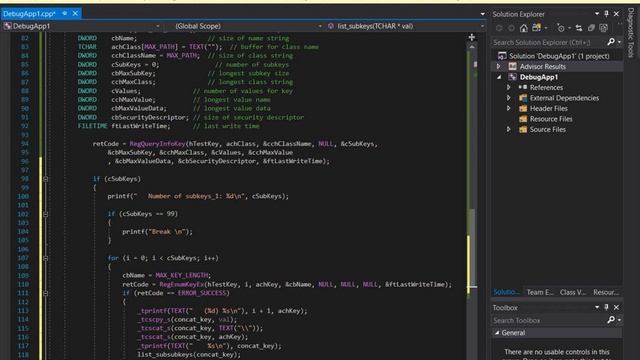
Task: Open the list_subkeys member dropdown
Action: [482, 26]
